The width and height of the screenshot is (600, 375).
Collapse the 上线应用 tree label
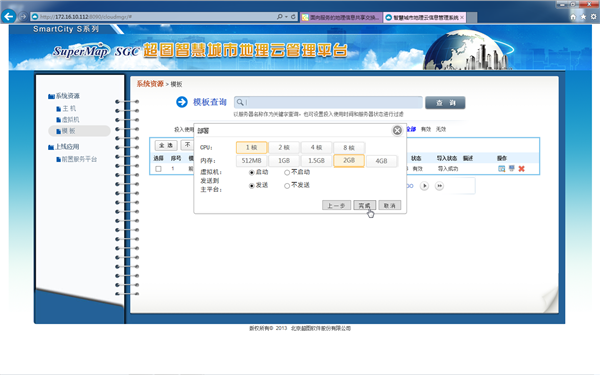67,147
